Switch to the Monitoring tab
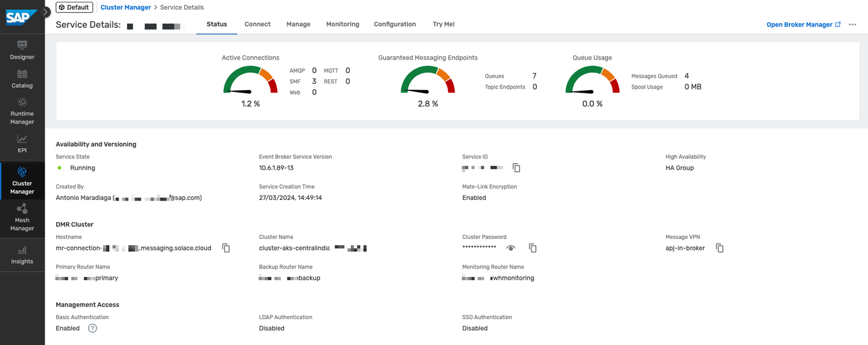 click(342, 24)
